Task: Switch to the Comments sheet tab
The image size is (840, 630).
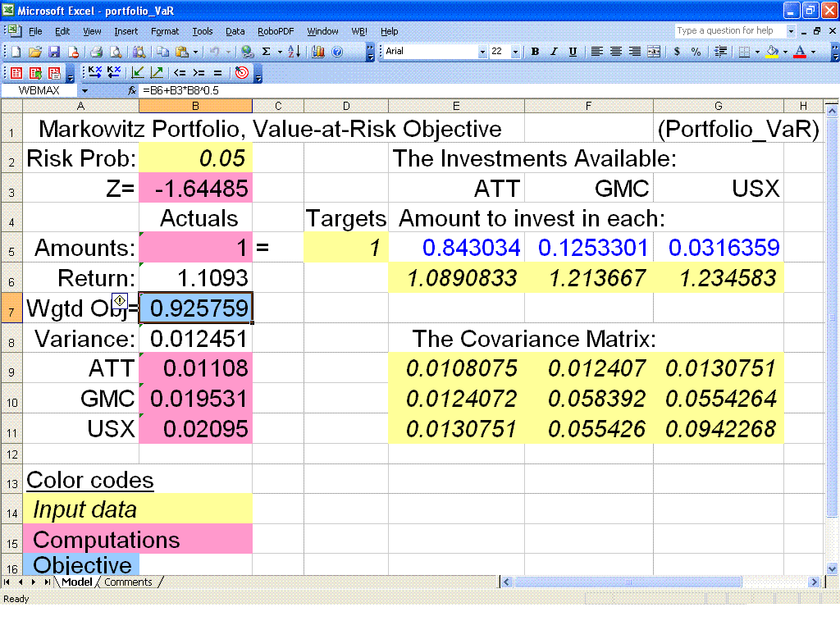Action: [128, 582]
